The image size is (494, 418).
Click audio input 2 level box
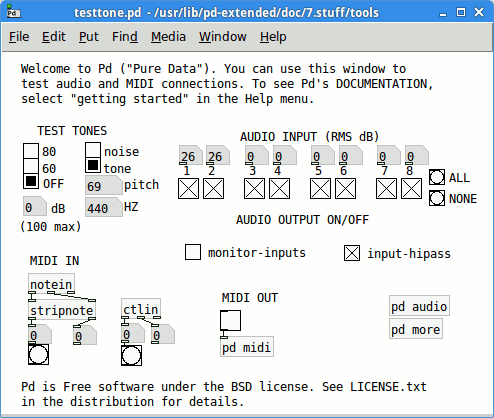click(218, 155)
